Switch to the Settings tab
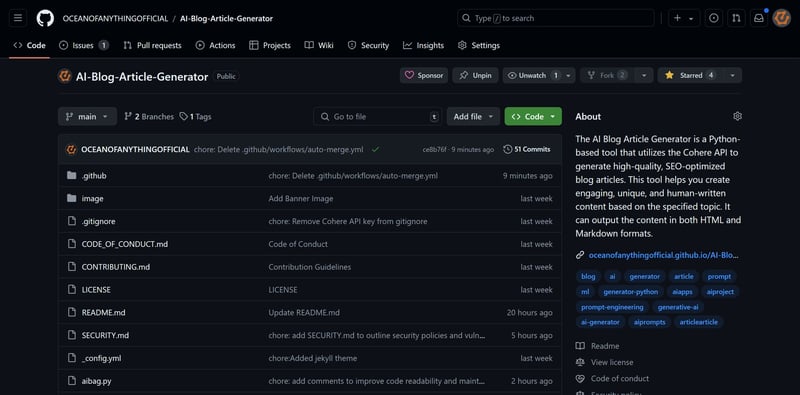The height and width of the screenshot is (395, 800). pyautogui.click(x=479, y=45)
